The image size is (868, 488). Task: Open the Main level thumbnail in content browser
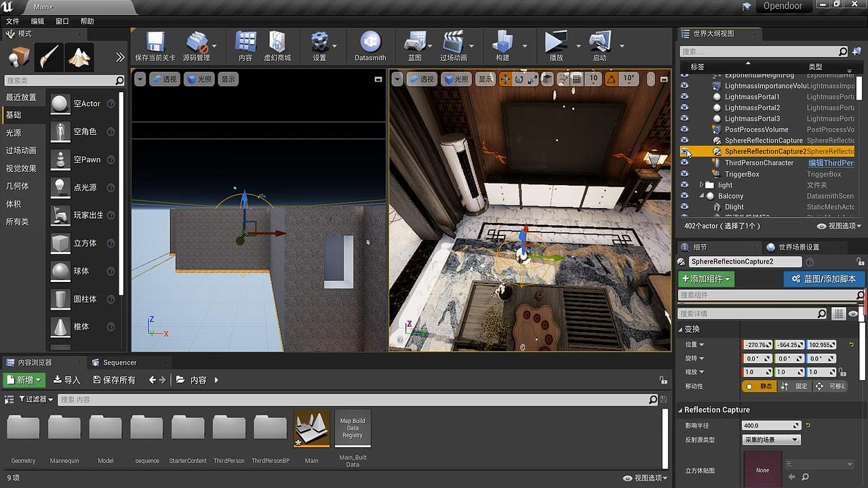click(311, 427)
